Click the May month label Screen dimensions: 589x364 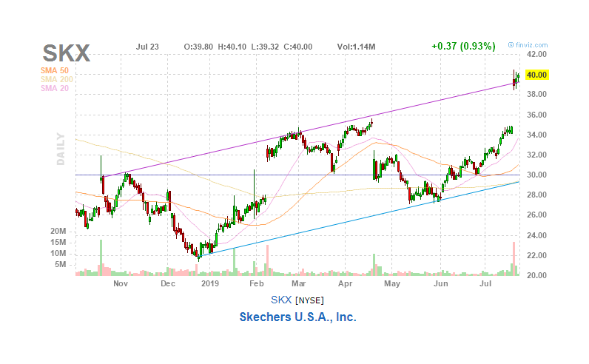pyautogui.click(x=391, y=283)
